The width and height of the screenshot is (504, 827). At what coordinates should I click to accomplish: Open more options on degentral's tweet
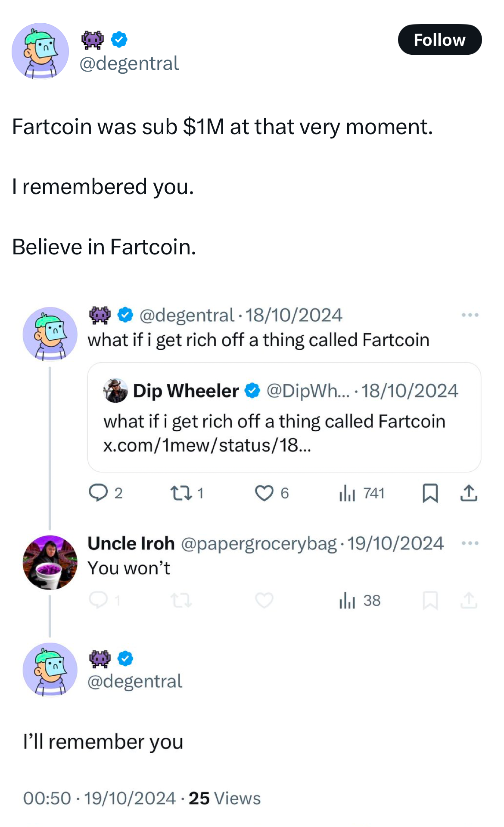(470, 315)
